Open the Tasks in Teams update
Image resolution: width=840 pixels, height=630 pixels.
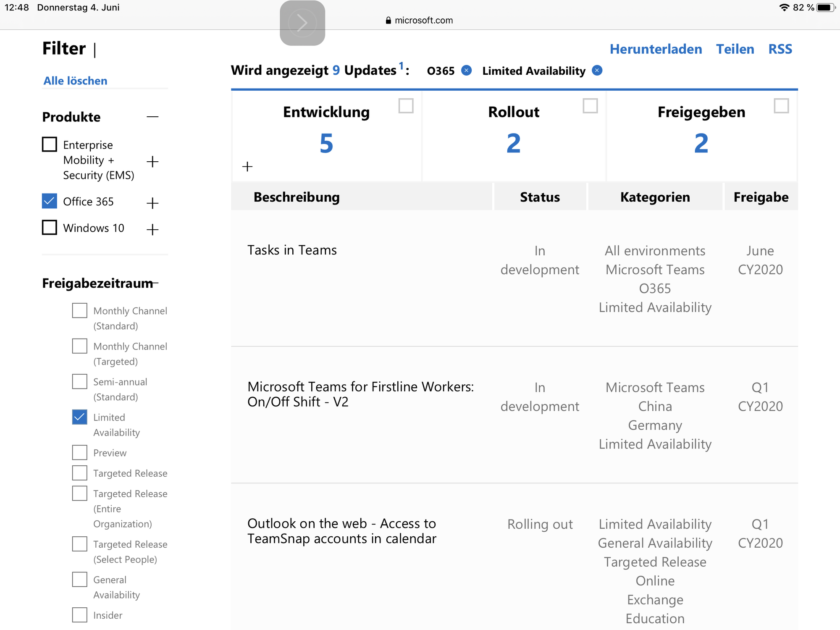tap(292, 250)
